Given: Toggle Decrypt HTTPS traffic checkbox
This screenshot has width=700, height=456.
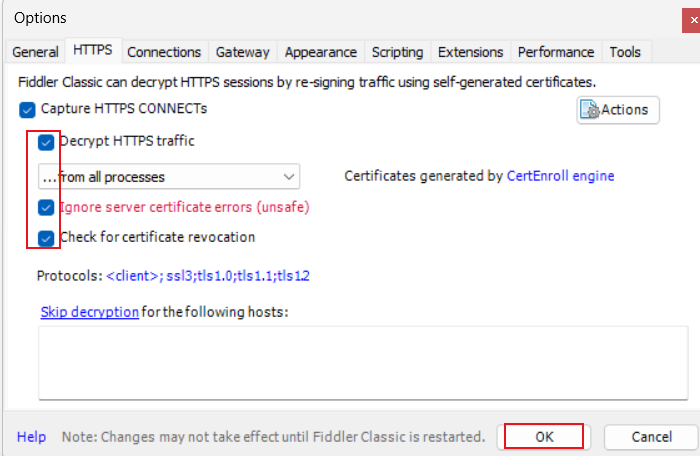Looking at the screenshot, I should point(46,142).
